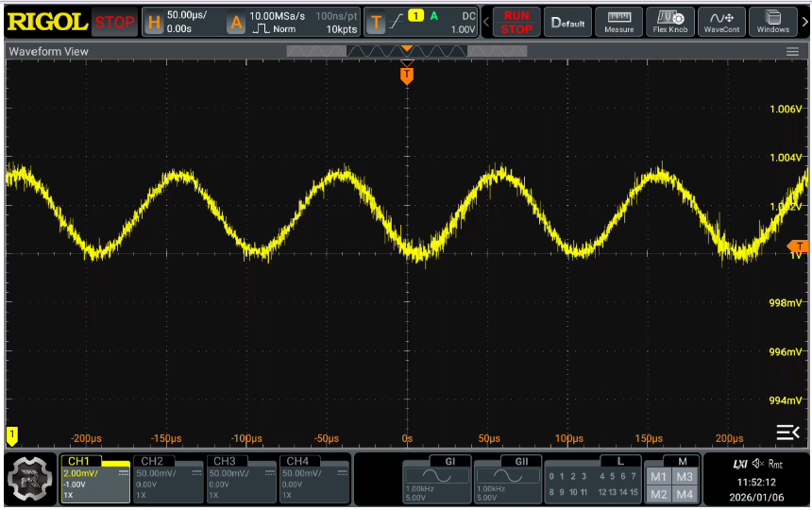
Task: Open the horizontal timebase H settings
Action: tap(153, 23)
